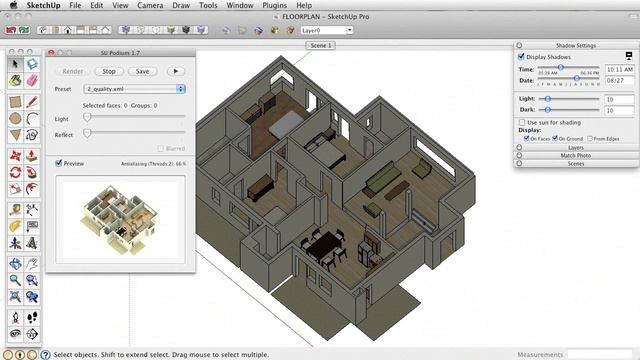Choose the Protractor tool
The image size is (640, 360).
(x=16, y=226)
